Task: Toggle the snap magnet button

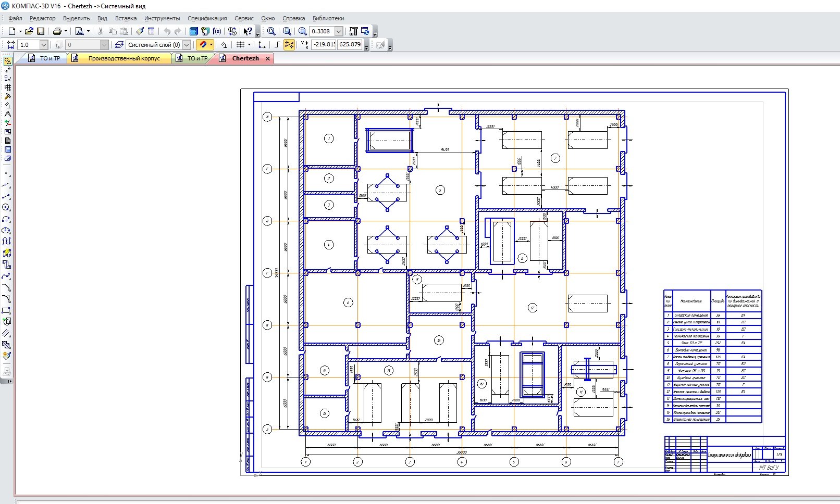Action: click(x=203, y=45)
